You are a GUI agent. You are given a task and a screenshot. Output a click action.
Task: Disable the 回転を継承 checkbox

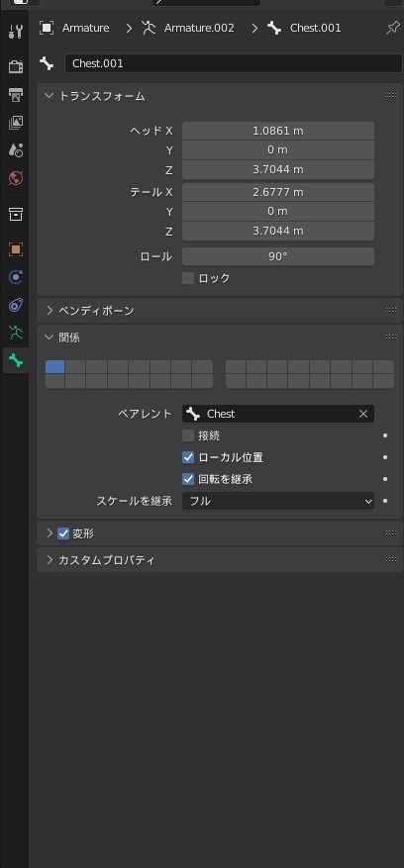[x=188, y=479]
